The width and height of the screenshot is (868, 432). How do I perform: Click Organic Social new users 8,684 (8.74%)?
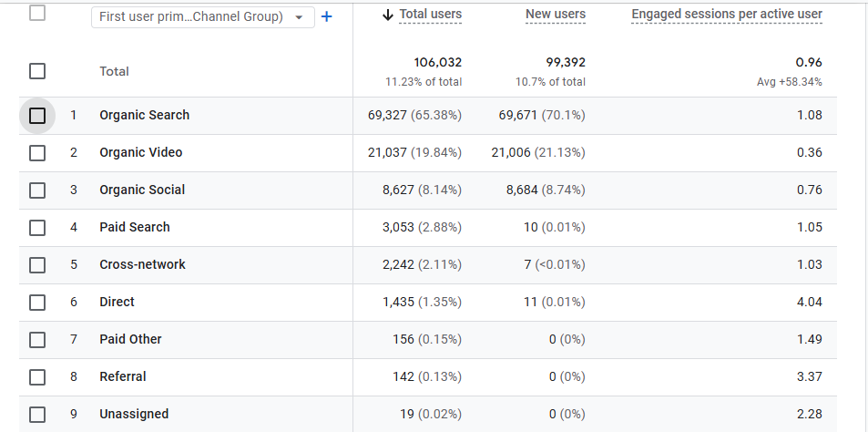click(546, 190)
